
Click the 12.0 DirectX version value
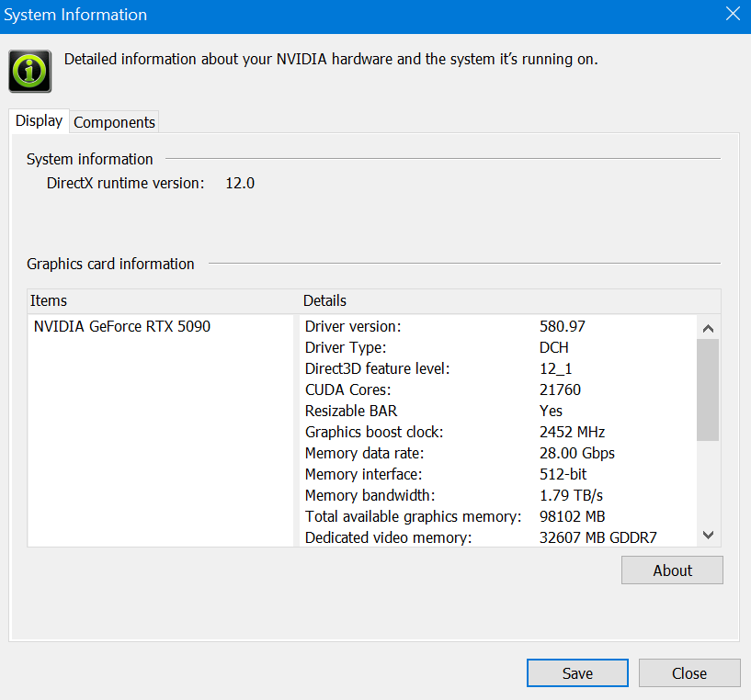click(x=240, y=184)
